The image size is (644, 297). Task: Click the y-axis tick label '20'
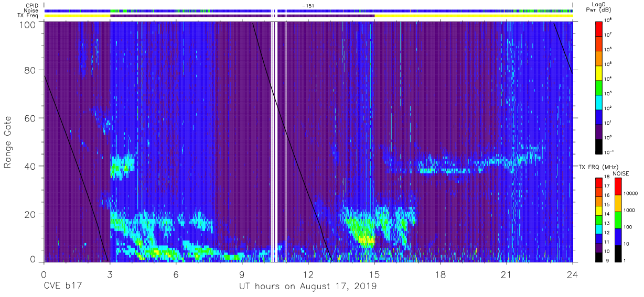click(x=30, y=214)
